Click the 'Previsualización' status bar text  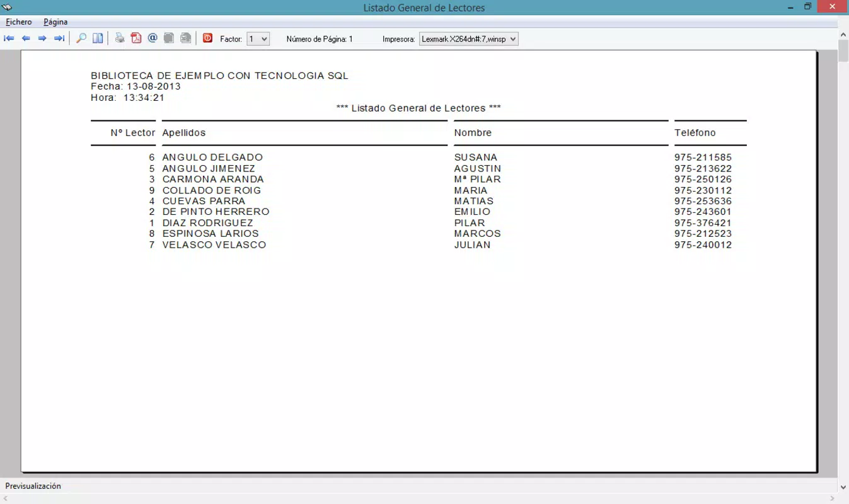tap(33, 486)
